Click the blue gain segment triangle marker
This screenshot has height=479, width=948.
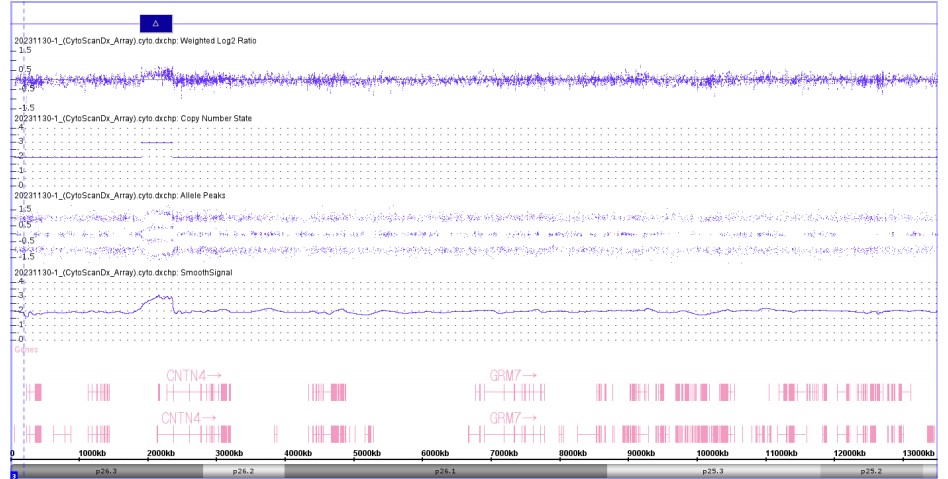(x=155, y=23)
